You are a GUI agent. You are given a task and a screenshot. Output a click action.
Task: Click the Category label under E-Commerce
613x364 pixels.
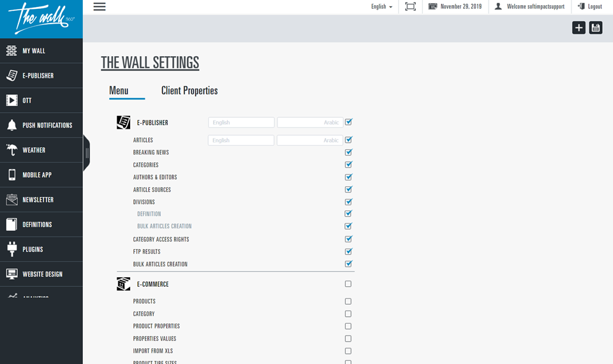[144, 314]
